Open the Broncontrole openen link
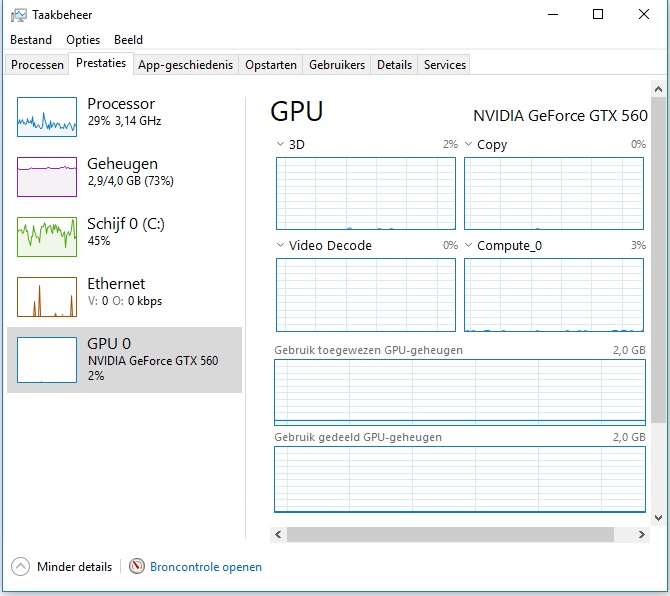This screenshot has height=596, width=670. coord(206,567)
